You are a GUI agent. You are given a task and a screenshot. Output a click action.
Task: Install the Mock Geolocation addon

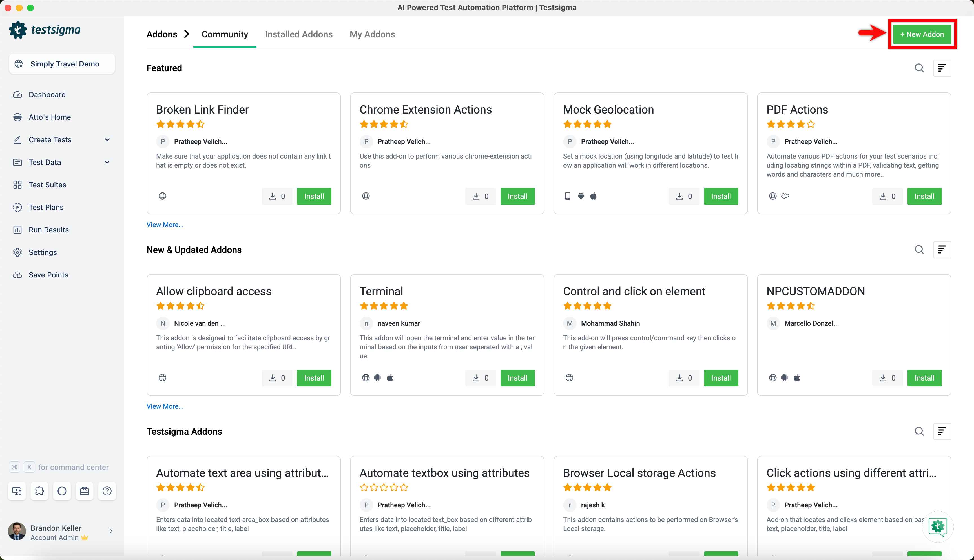721,196
